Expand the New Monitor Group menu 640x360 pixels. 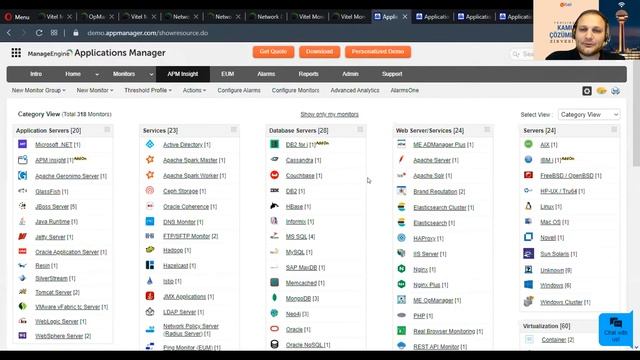click(38, 90)
